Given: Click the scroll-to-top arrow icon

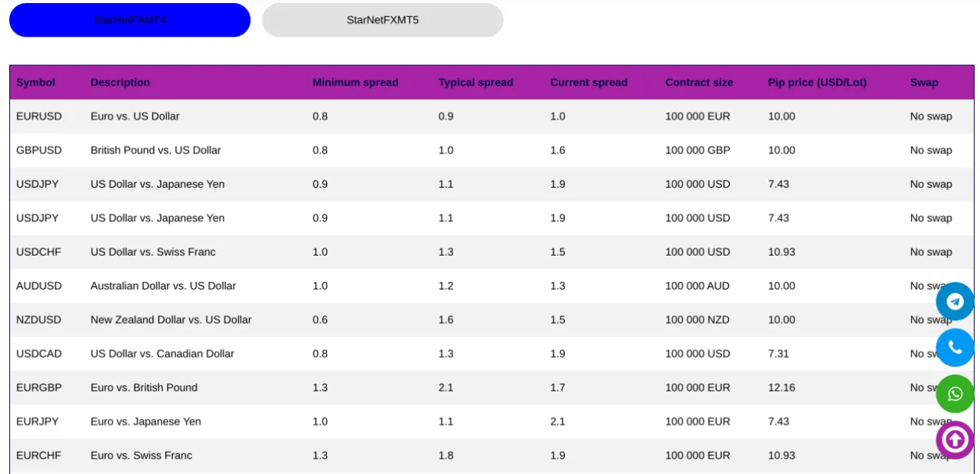Looking at the screenshot, I should 955,440.
